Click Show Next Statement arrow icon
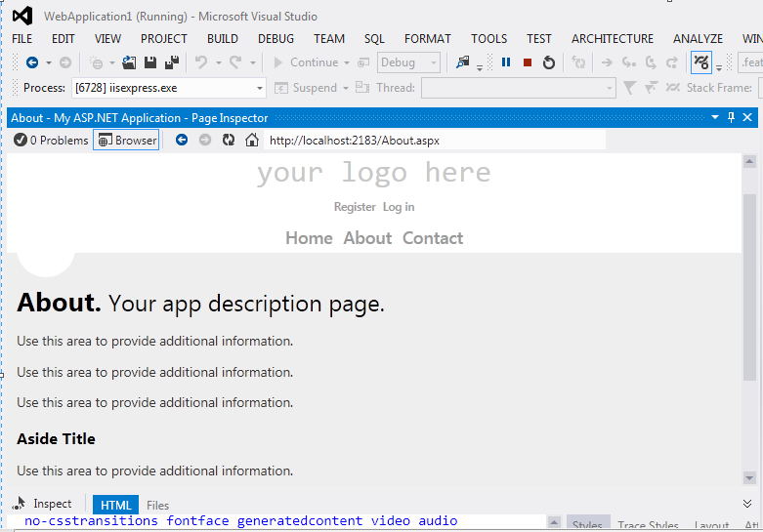The height and width of the screenshot is (532, 763). click(607, 62)
